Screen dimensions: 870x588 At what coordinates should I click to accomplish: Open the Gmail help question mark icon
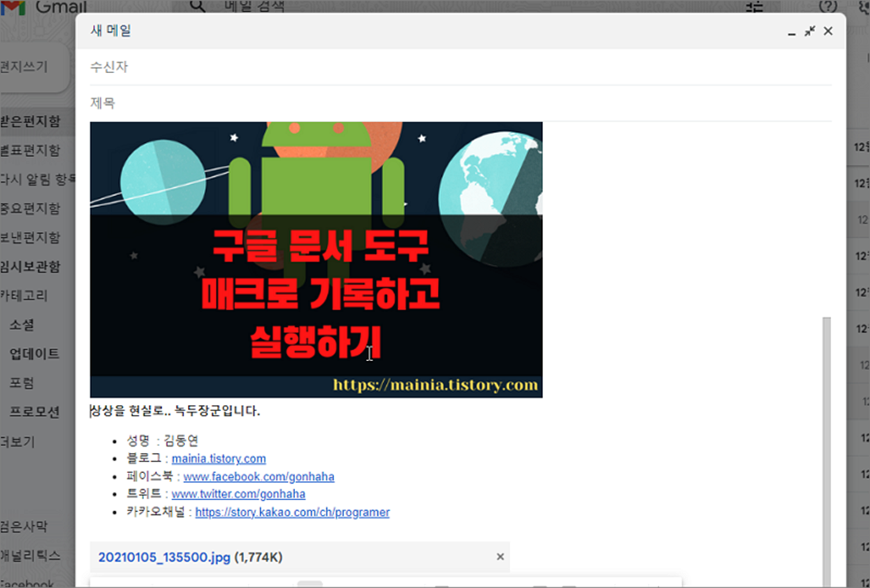point(827,6)
